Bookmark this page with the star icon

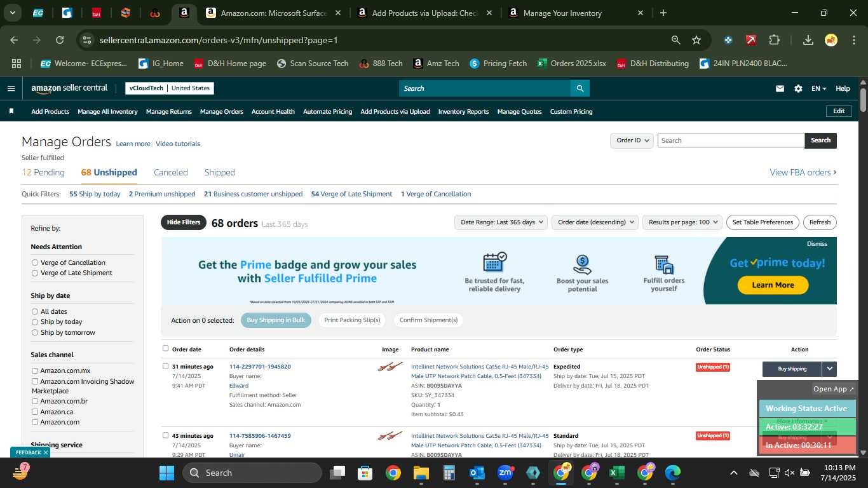tap(696, 40)
